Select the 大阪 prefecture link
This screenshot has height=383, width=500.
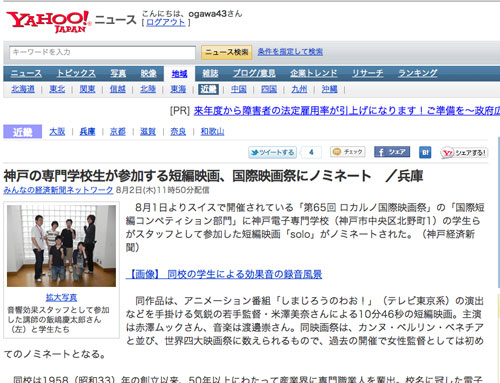tap(57, 132)
